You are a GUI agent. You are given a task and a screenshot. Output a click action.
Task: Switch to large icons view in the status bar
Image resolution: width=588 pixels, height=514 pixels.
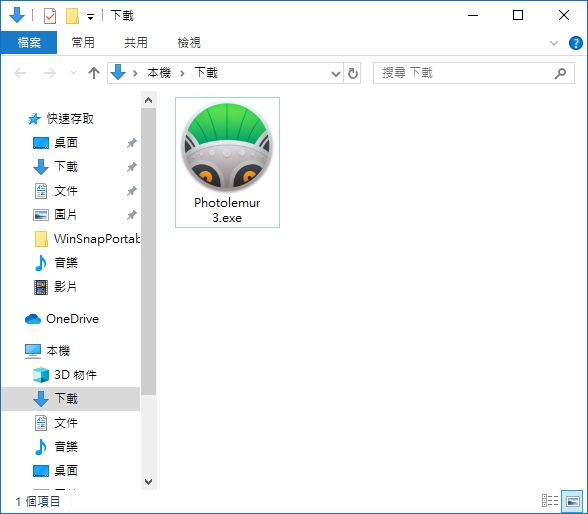pyautogui.click(x=572, y=501)
